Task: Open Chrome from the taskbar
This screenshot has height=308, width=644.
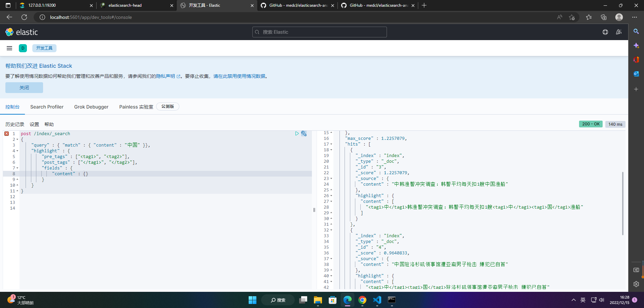Action: [x=362, y=300]
